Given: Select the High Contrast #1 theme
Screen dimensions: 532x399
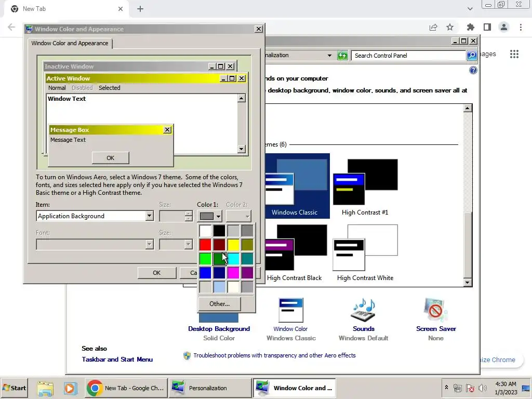Looking at the screenshot, I should pyautogui.click(x=365, y=187).
